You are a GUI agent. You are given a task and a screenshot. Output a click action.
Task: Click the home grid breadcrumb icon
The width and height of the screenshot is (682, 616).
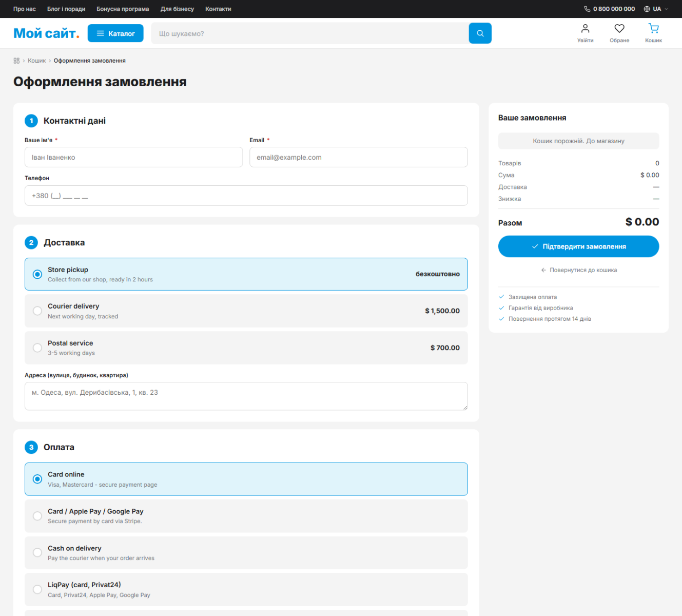(16, 61)
